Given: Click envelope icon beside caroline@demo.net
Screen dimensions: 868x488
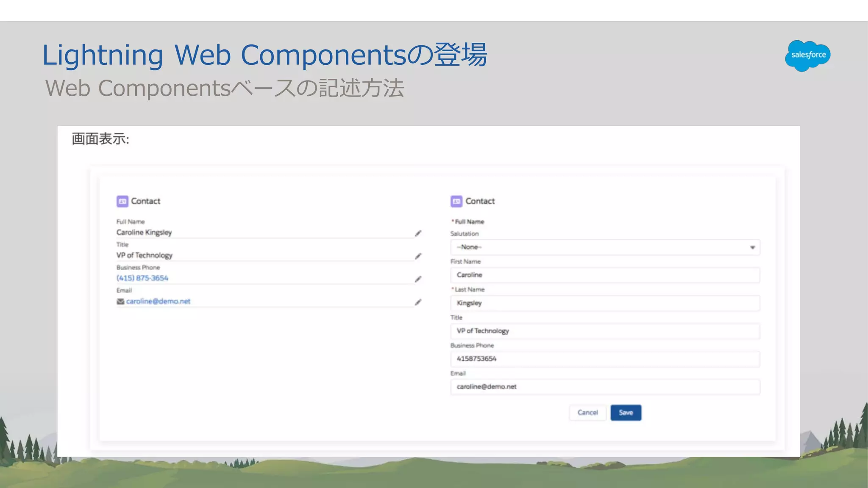Looking at the screenshot, I should (120, 301).
